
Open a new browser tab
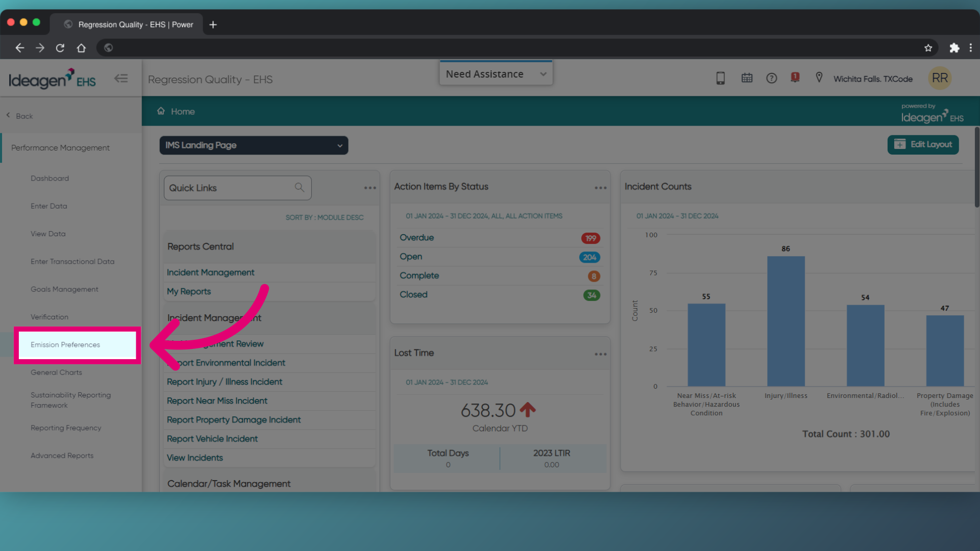pos(213,24)
